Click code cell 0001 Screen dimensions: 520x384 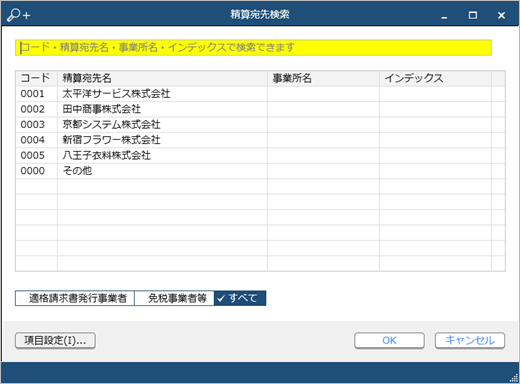[x=36, y=94]
